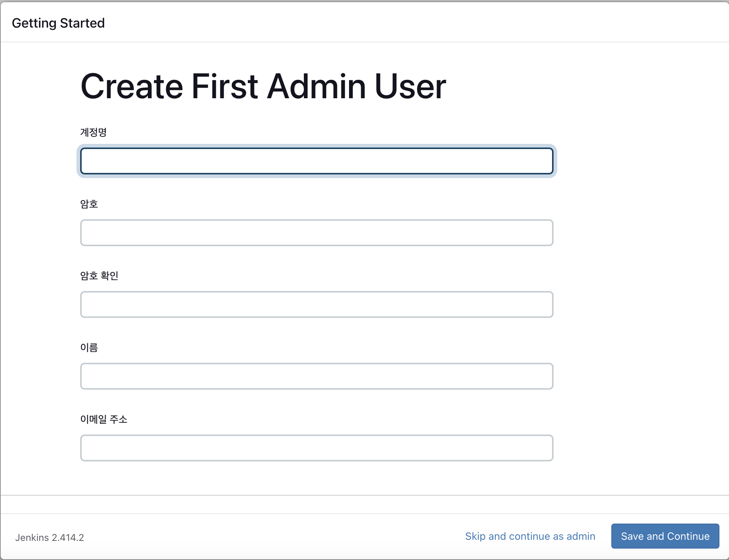Click the word First in the heading
The width and height of the screenshot is (729, 560).
(225, 87)
